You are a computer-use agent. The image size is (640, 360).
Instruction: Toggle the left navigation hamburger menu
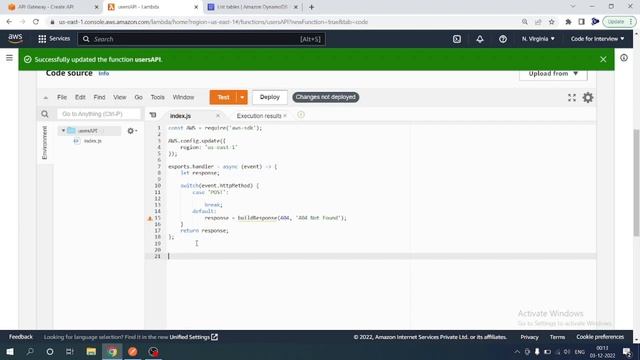pyautogui.click(x=9, y=58)
